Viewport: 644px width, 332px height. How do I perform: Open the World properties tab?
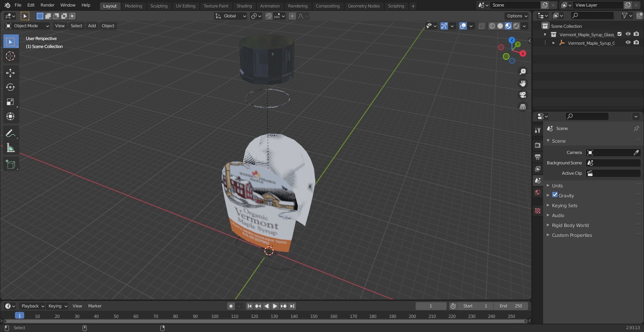pos(537,192)
